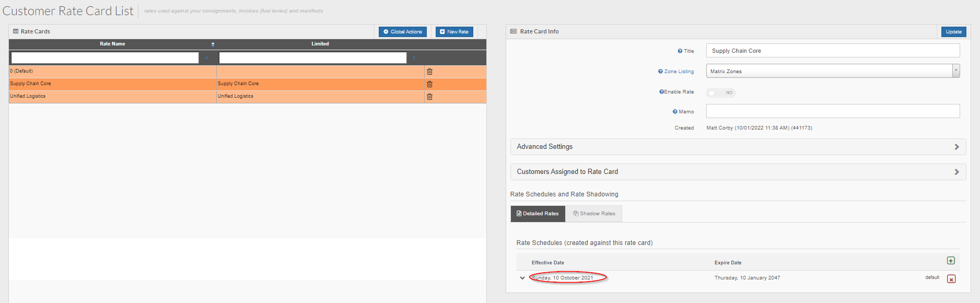Remove the default rate schedule with the red x

951,279
